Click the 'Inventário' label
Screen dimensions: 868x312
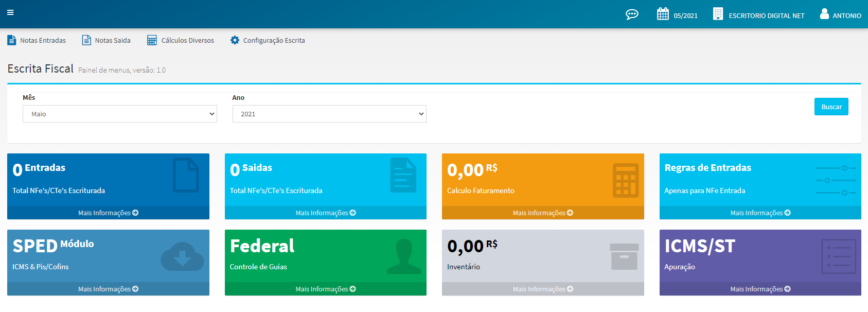coord(464,267)
